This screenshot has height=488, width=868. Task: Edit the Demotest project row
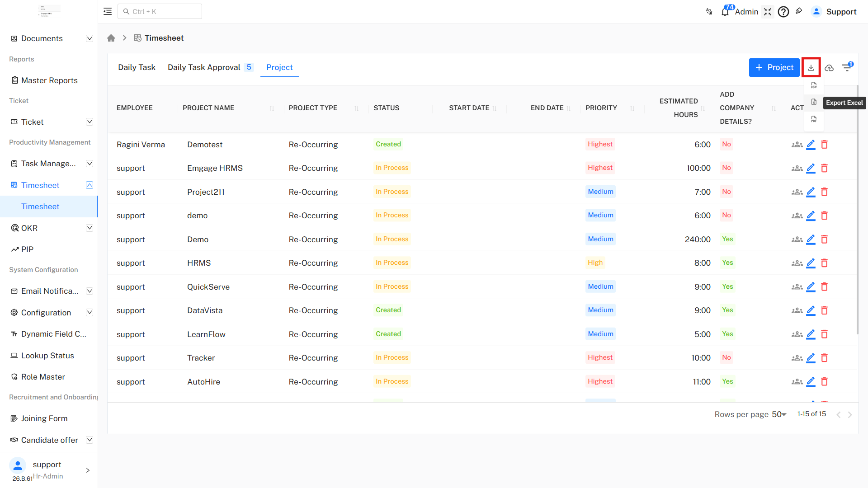pyautogui.click(x=811, y=145)
